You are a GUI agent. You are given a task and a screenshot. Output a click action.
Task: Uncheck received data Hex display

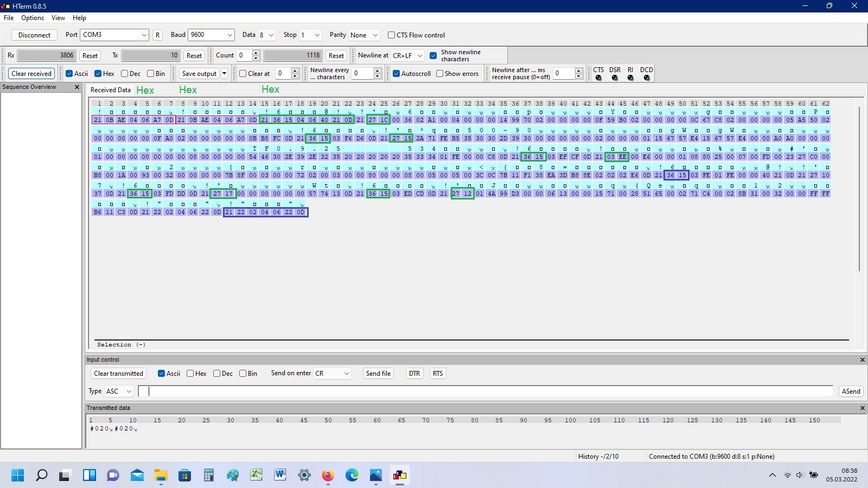click(98, 74)
